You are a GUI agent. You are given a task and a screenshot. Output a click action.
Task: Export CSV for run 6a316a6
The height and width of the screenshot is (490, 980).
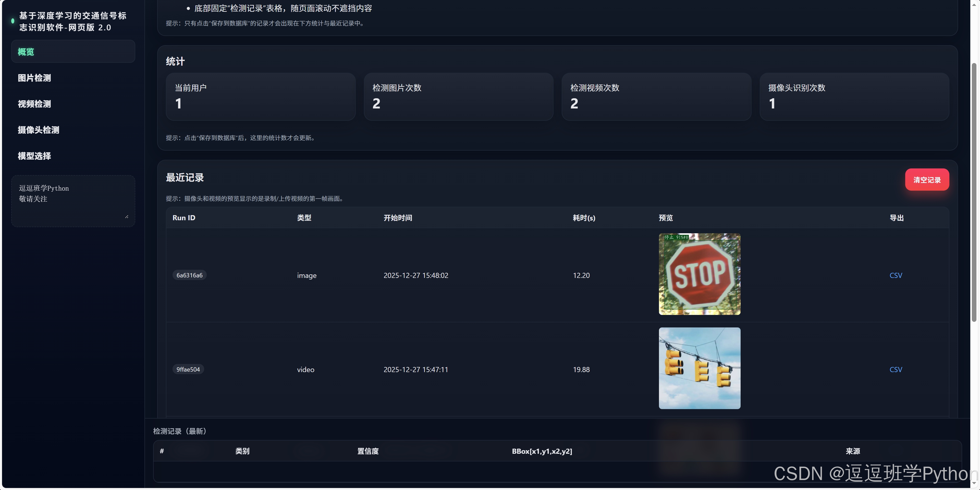[x=896, y=275]
